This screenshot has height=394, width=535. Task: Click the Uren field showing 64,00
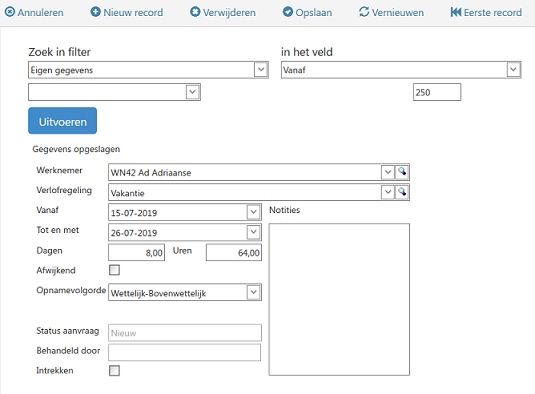[234, 252]
